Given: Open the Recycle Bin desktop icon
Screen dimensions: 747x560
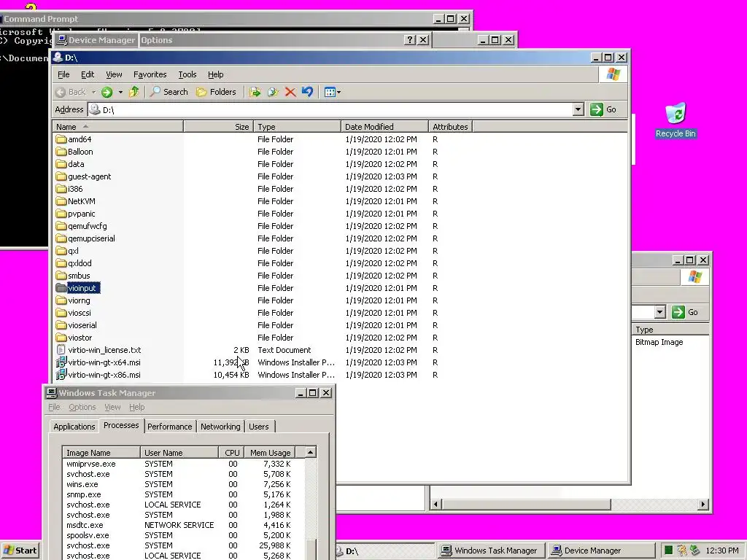Looking at the screenshot, I should 676,120.
